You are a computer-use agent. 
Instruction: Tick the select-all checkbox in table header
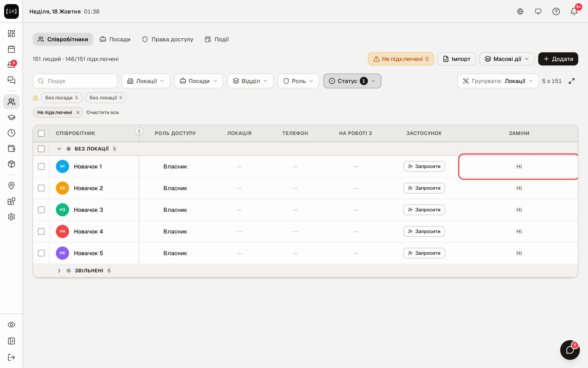click(x=41, y=133)
